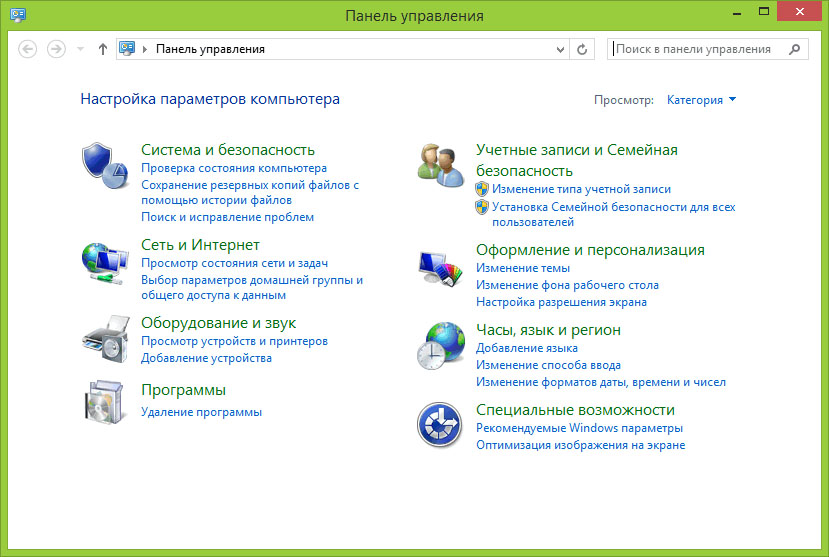The height and width of the screenshot is (557, 829).
Task: Click Изменение типа учетной записи link
Action: pos(581,189)
